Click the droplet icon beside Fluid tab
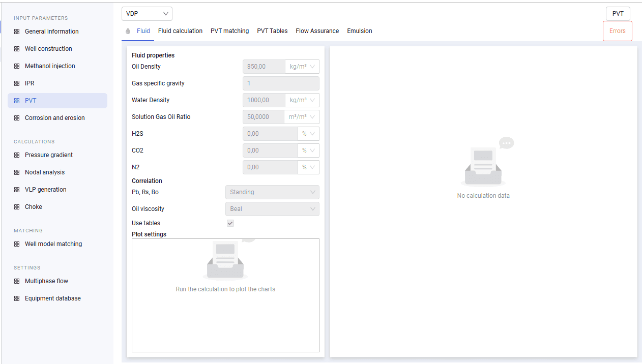Image resolution: width=642 pixels, height=364 pixels. (x=128, y=31)
